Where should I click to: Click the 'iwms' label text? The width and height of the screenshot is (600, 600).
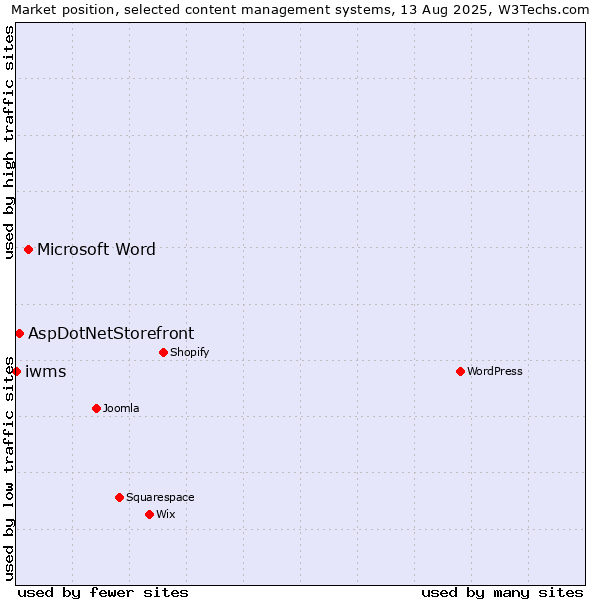click(x=46, y=372)
